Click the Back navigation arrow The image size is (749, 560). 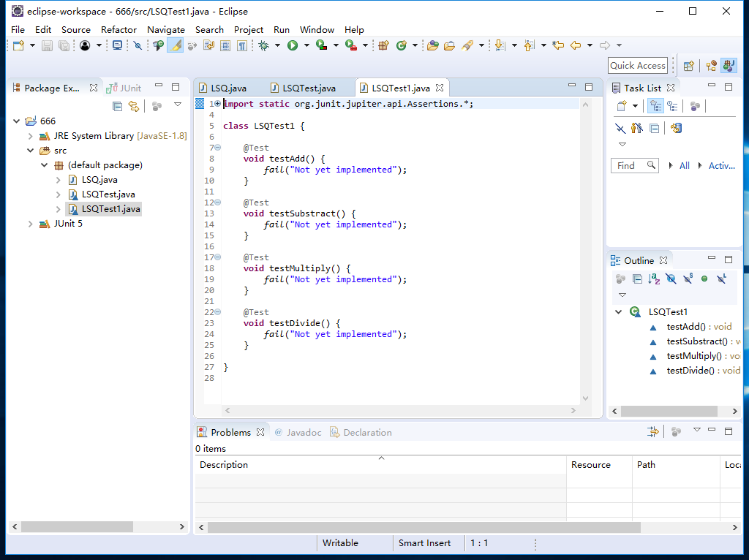coord(576,45)
